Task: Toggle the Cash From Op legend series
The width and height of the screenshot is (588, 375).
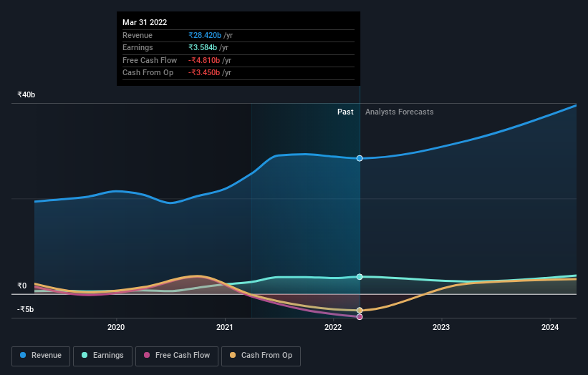Action: 261,356
